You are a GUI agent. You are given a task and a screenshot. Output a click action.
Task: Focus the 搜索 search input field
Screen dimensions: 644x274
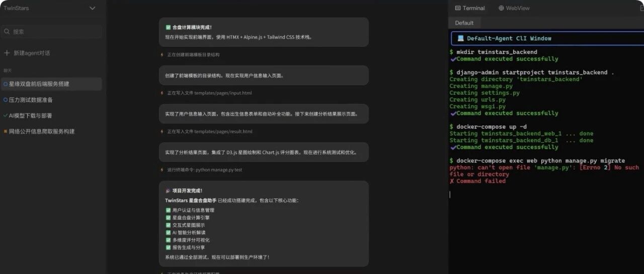pos(51,32)
